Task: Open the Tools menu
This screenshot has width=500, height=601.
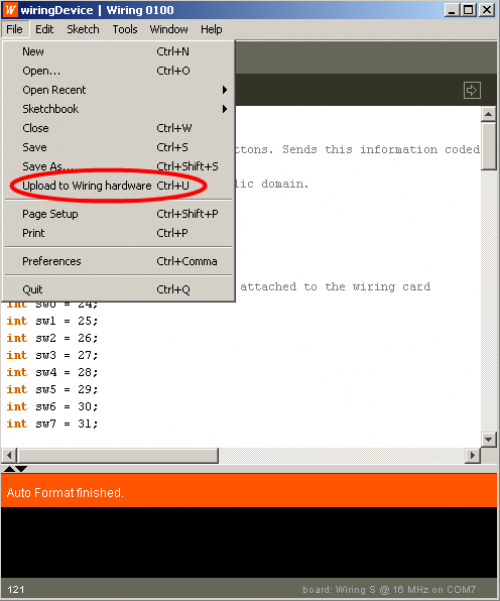Action: [125, 29]
